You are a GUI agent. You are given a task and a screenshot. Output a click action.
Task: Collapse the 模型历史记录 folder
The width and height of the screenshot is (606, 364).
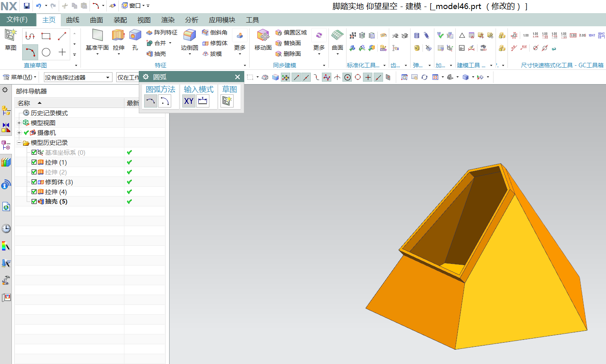pos(19,142)
